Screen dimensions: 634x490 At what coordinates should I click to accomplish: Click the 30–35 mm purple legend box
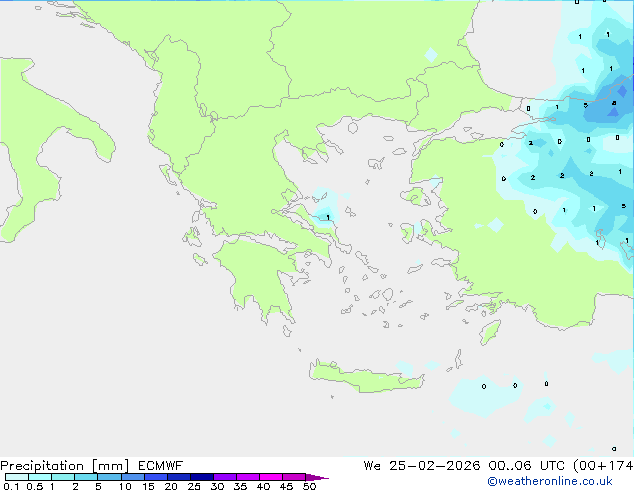[225, 477]
